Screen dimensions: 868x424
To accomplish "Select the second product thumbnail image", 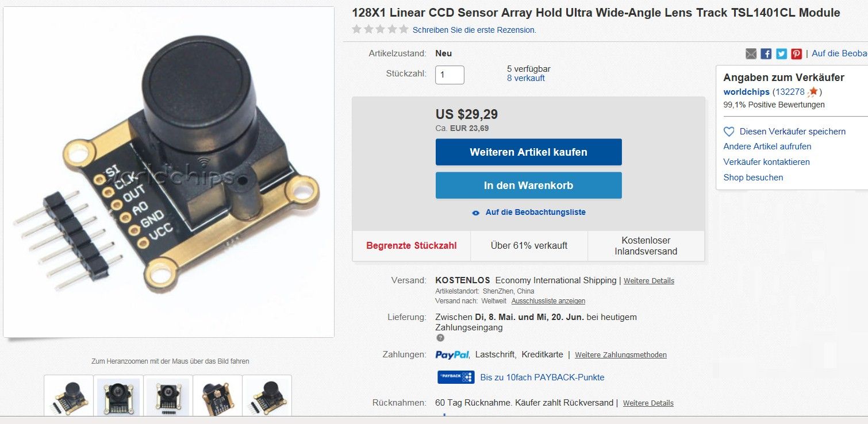I will point(118,396).
